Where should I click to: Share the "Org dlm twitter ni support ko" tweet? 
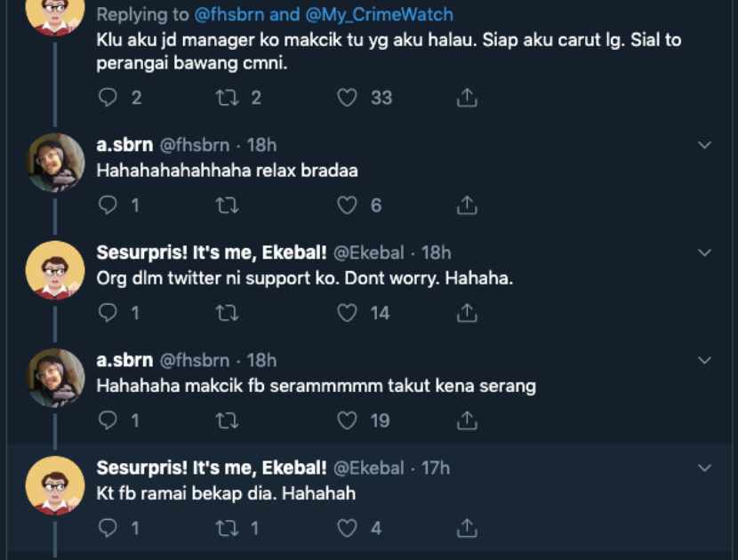pyautogui.click(x=467, y=313)
